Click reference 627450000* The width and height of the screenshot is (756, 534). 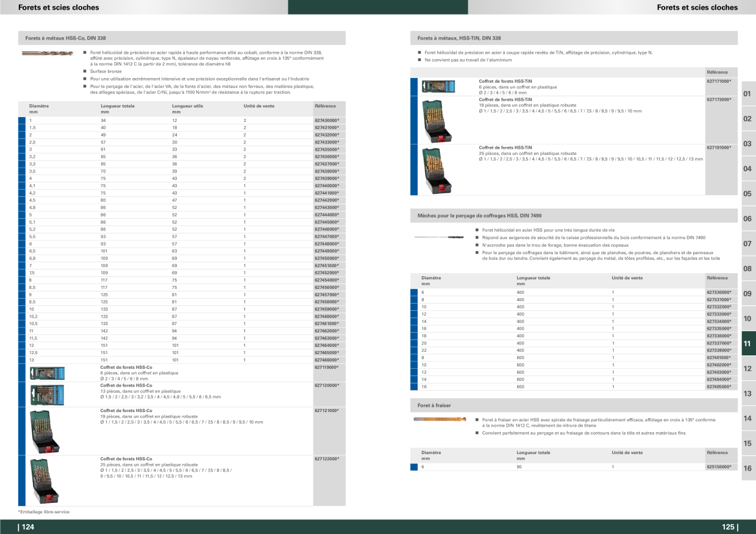pyautogui.click(x=327, y=258)
